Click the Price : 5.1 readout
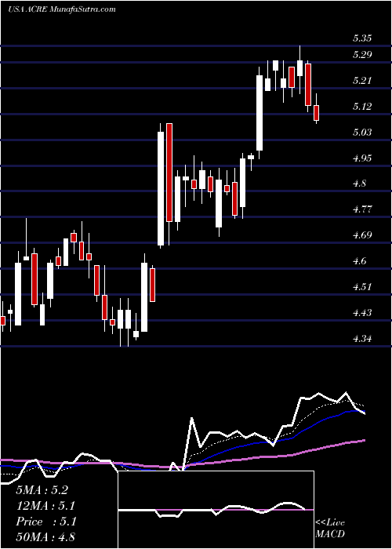This screenshot has height=549, width=392. (x=45, y=522)
